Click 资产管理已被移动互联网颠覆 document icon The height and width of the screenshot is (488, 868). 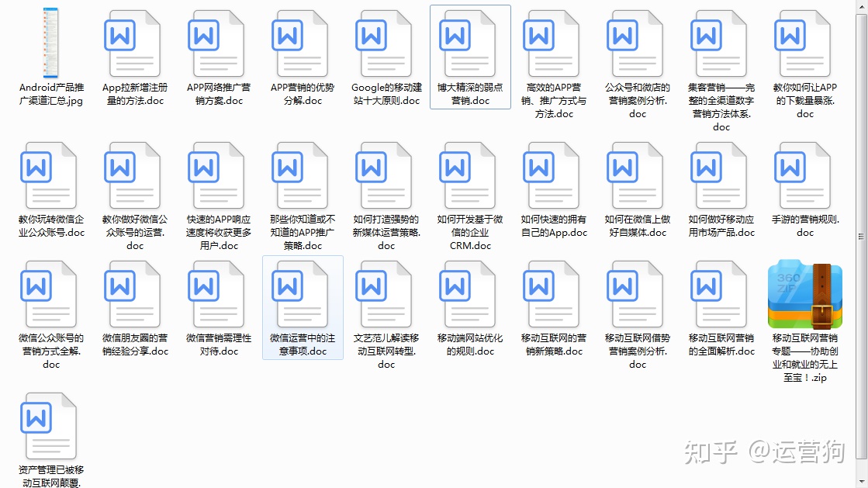pyautogui.click(x=48, y=425)
